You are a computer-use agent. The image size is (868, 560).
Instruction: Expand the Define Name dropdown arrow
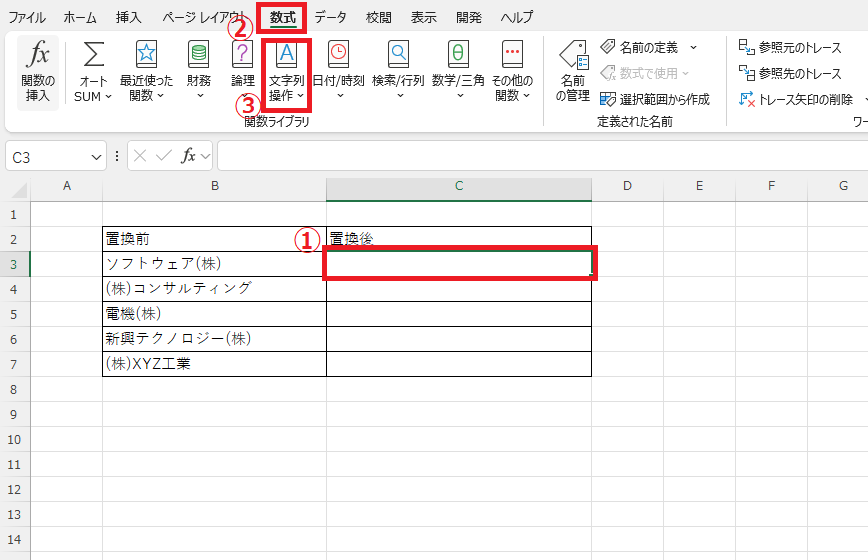point(694,48)
